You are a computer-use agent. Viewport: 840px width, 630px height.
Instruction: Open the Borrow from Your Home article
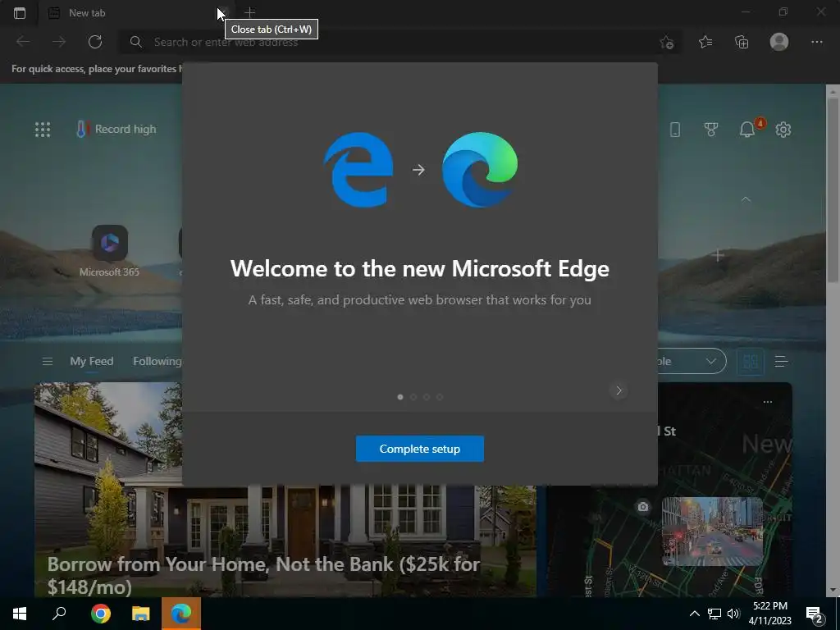point(263,575)
